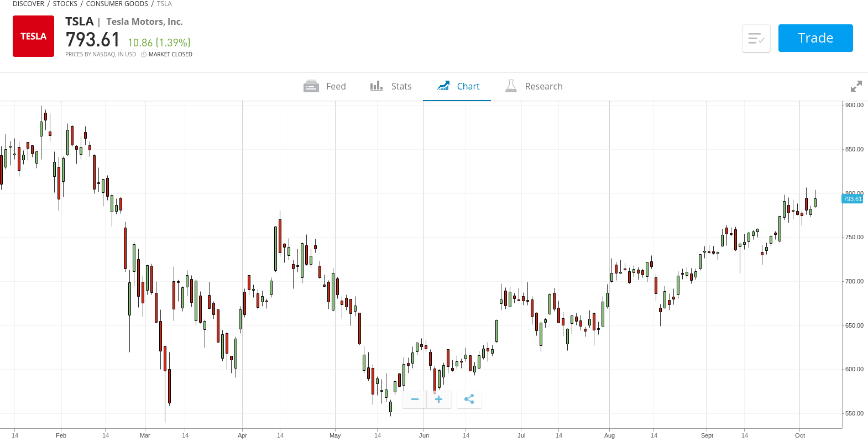Viewport: 868px width, 442px height.
Task: Click the Chart tab trend icon
Action: pyautogui.click(x=443, y=86)
